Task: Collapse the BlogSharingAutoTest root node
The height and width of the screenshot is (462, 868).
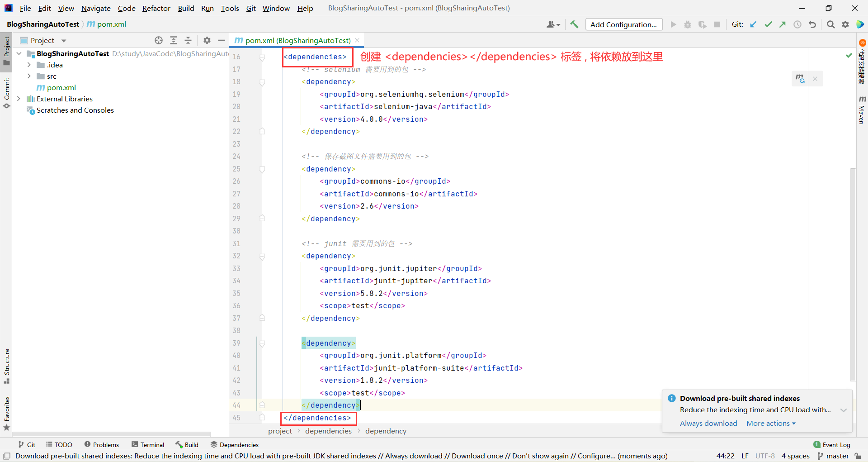Action: [19, 53]
